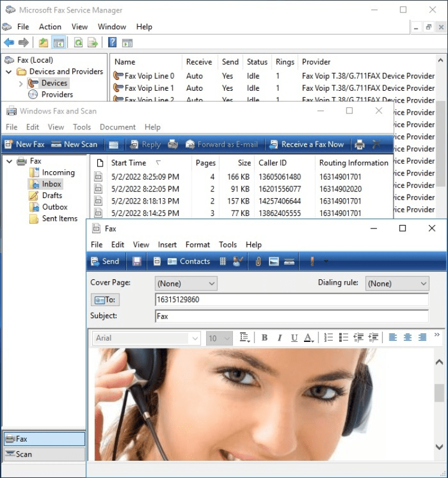
Task: Click the To field containing 16315129860
Action: (291, 300)
